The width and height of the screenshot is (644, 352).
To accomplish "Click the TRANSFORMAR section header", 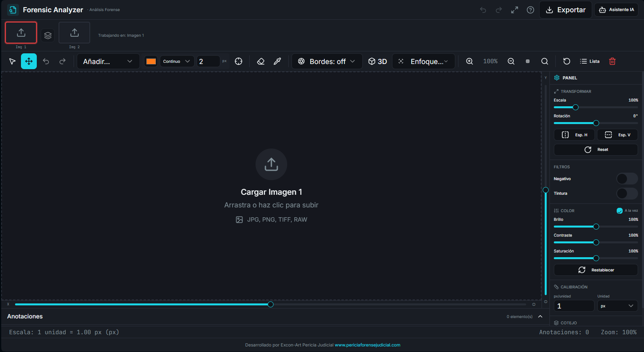I will tap(572, 91).
